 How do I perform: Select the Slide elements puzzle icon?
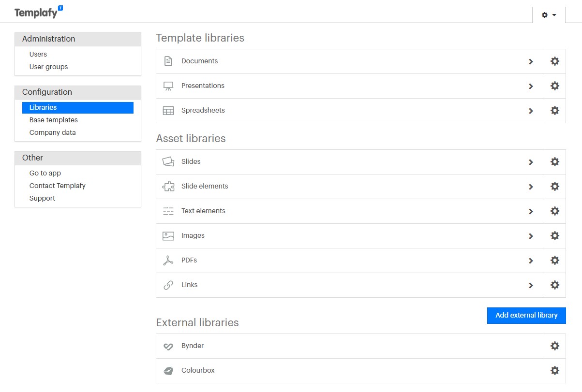[168, 187]
